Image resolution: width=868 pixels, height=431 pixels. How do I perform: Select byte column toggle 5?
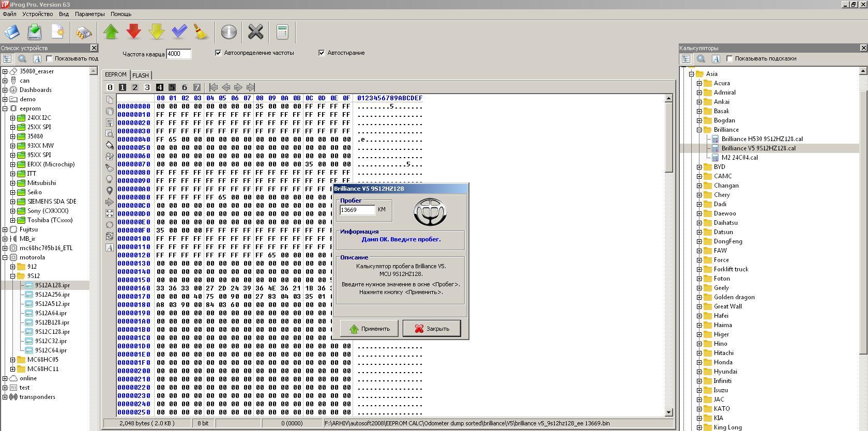172,87
